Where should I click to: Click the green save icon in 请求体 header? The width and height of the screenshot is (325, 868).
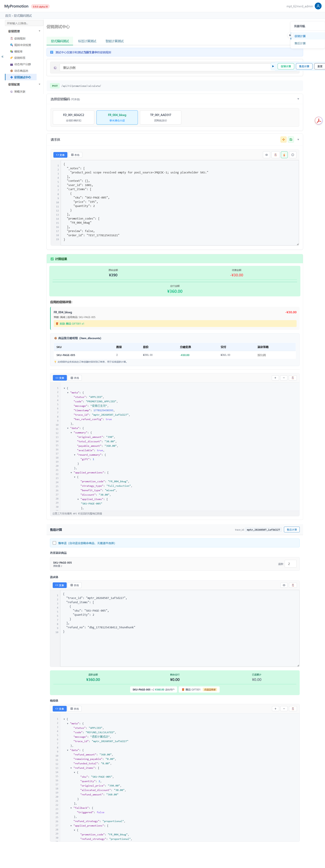click(291, 140)
